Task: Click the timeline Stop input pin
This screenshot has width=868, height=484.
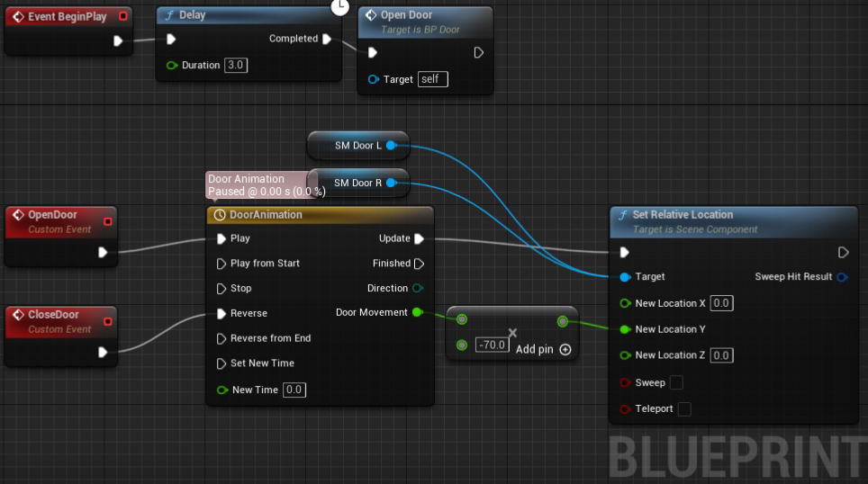Action: click(221, 288)
